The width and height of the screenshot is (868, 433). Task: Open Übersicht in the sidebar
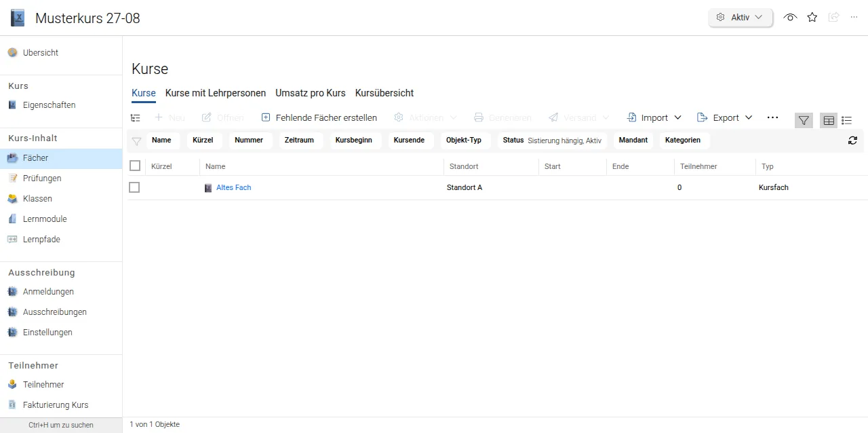(61, 53)
